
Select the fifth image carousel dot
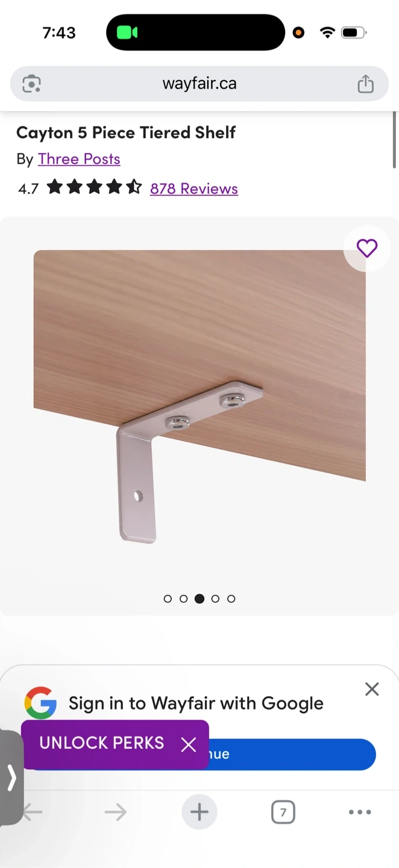point(231,599)
